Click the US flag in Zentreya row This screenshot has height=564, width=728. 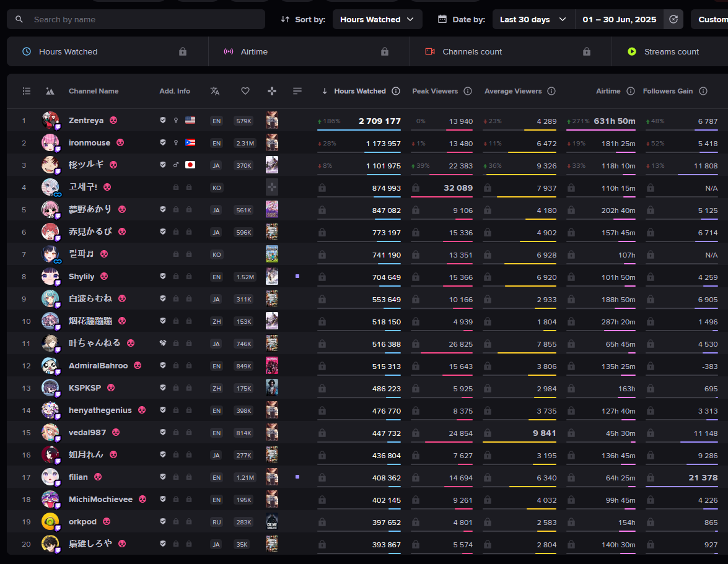[x=190, y=121]
